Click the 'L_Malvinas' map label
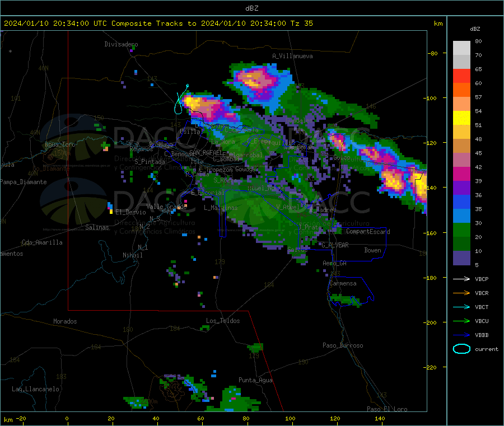This screenshot has height=426, width=504. (221, 208)
